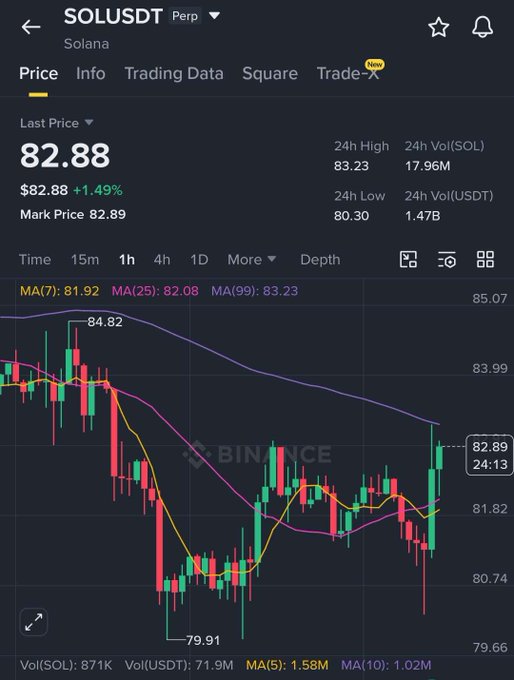514x680 pixels.
Task: Tap the 79.66 price axis label
Action: coord(490,647)
